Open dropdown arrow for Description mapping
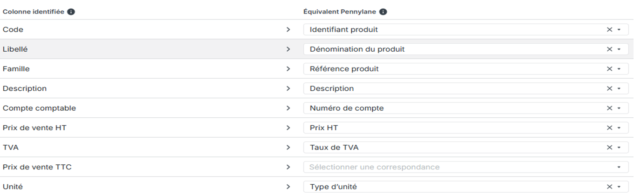The image size is (644, 195). (x=619, y=88)
